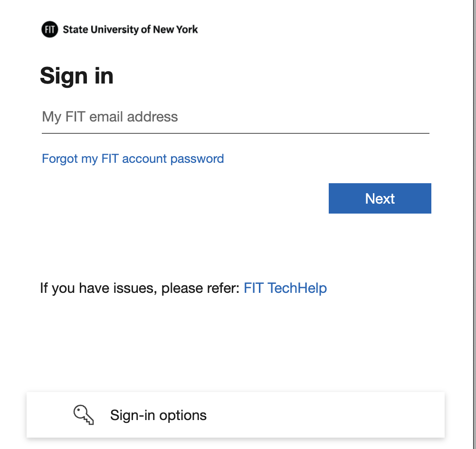Image resolution: width=476 pixels, height=449 pixels.
Task: Click the Sign-in options bar
Action: [236, 414]
